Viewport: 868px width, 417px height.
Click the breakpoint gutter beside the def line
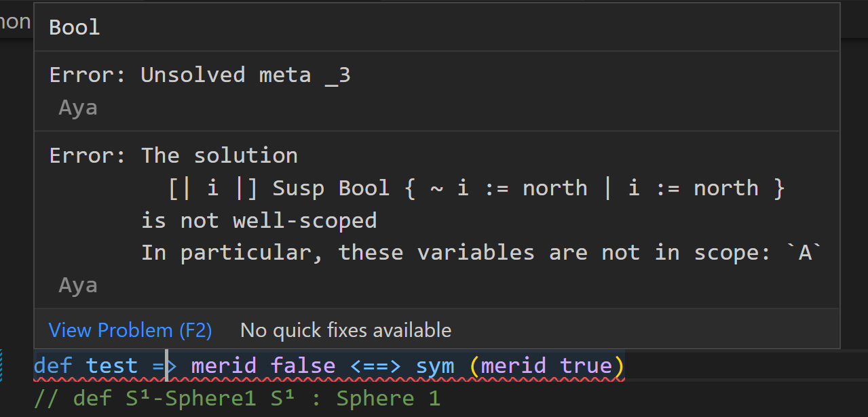17,365
